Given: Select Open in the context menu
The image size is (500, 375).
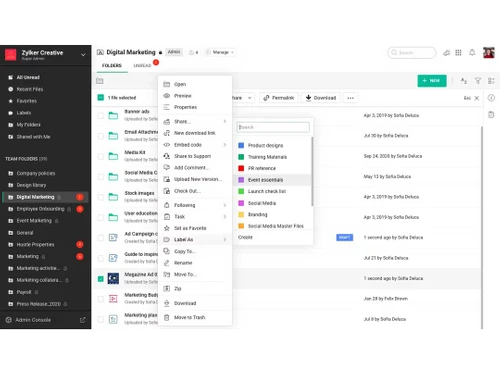Looking at the screenshot, I should (195, 84).
